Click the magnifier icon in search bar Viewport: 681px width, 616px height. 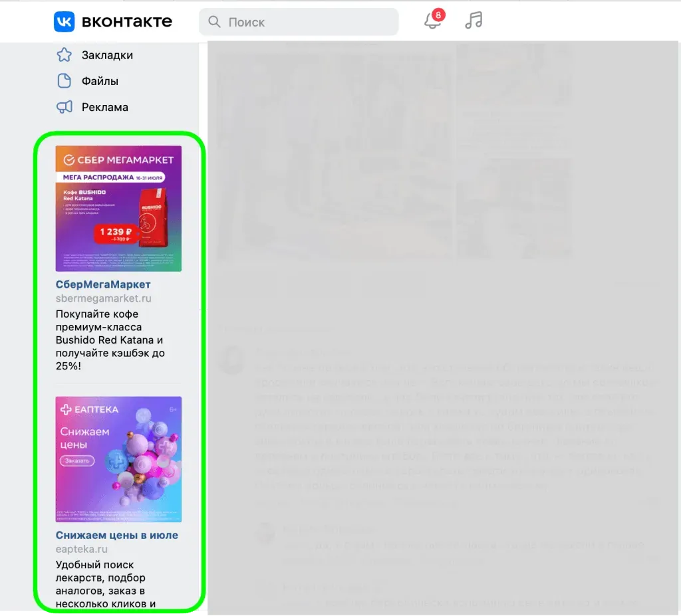pos(214,22)
